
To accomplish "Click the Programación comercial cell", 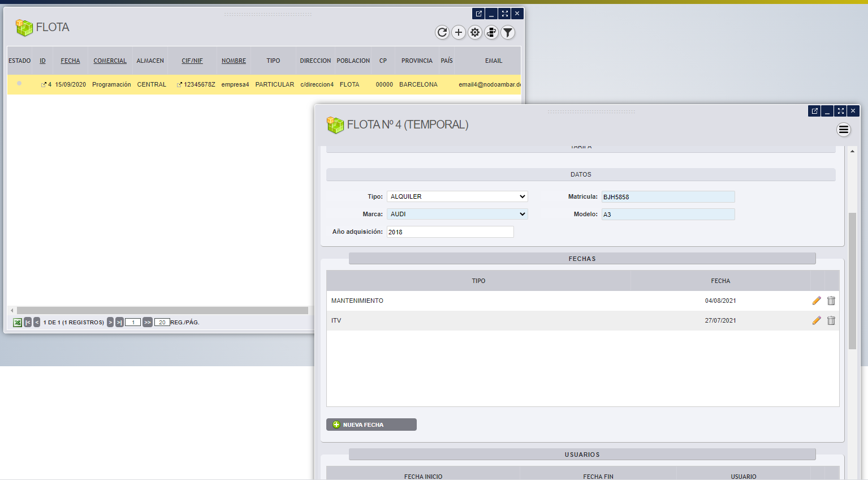I will (x=111, y=84).
